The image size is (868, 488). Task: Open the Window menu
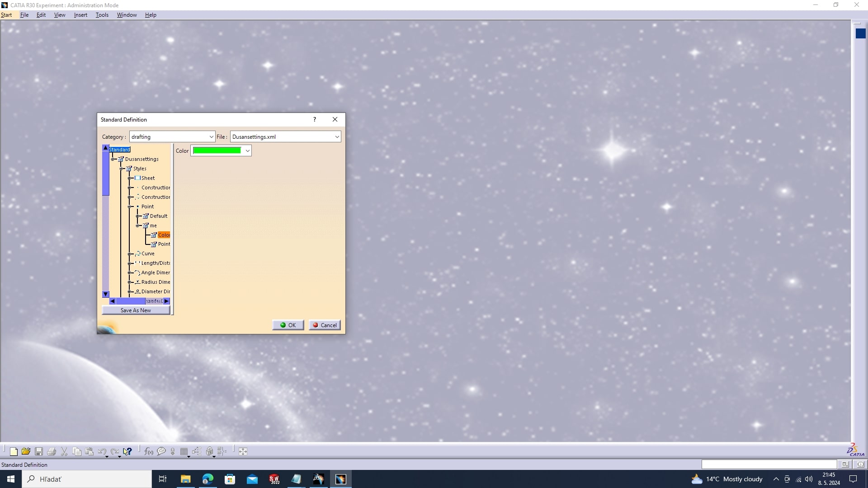tap(127, 15)
